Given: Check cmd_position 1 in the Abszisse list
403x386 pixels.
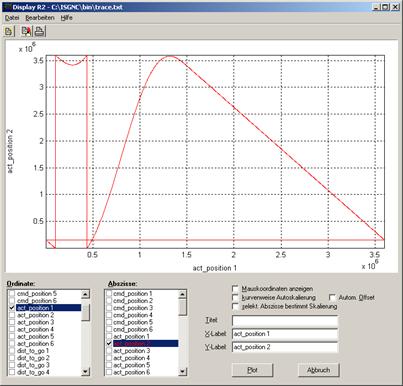Looking at the screenshot, I should point(109,294).
